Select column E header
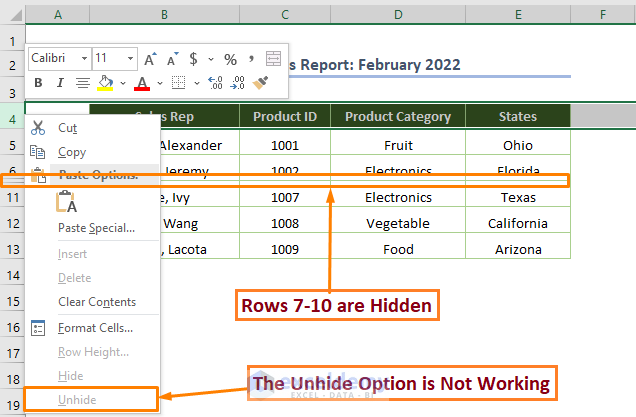The height and width of the screenshot is (417, 636). (518, 15)
